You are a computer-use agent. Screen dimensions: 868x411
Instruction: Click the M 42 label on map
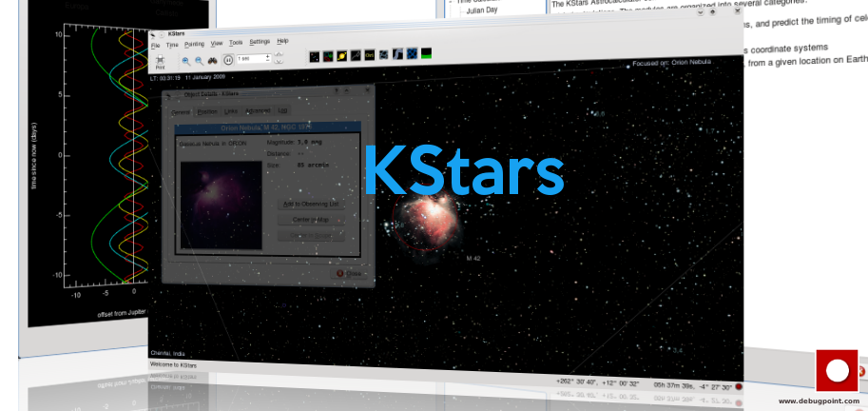tap(473, 258)
